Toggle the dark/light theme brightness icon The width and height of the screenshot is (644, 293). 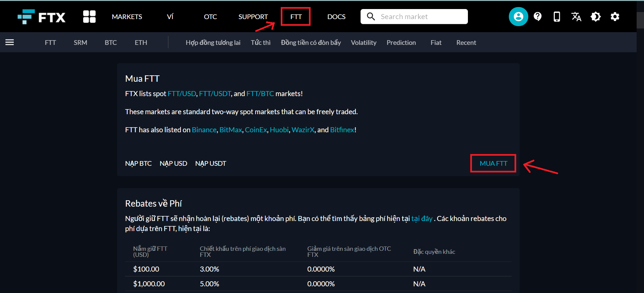click(596, 17)
